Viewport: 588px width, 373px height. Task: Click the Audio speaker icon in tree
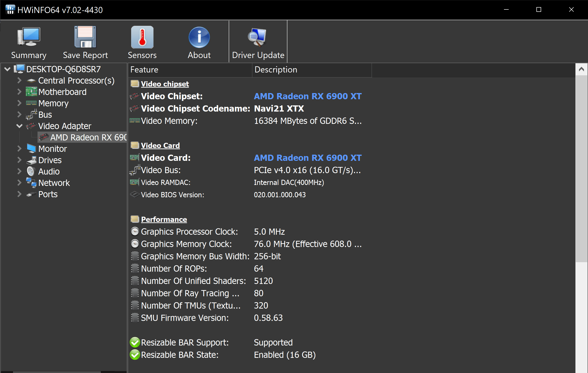(x=31, y=171)
